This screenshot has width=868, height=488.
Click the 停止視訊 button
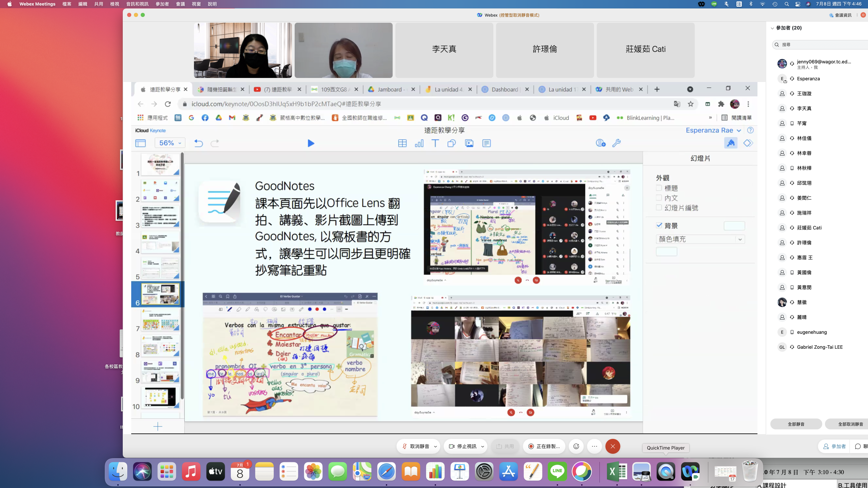click(x=463, y=446)
